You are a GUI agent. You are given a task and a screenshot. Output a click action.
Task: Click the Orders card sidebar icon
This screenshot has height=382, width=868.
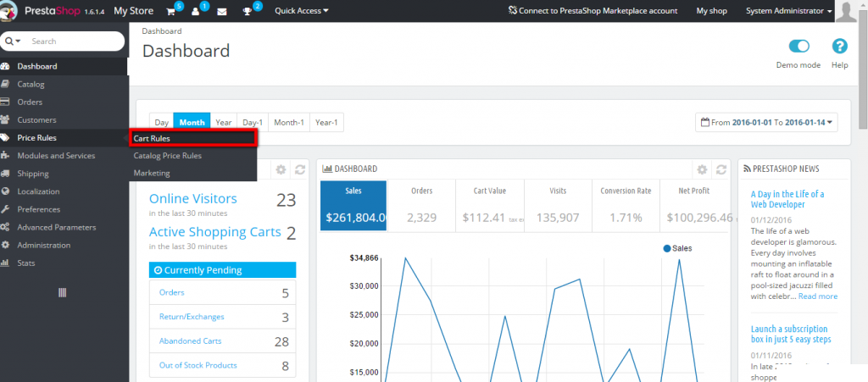click(x=5, y=102)
